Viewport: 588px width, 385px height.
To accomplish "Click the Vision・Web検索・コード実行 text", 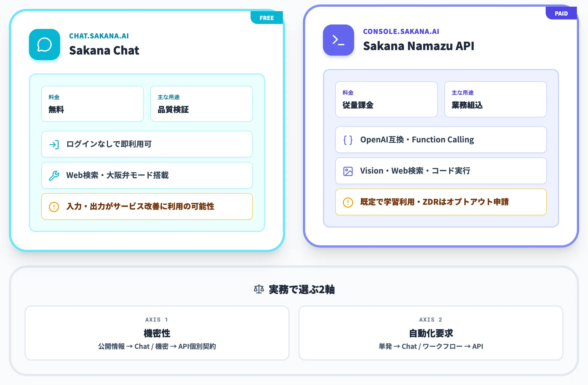I will [415, 171].
